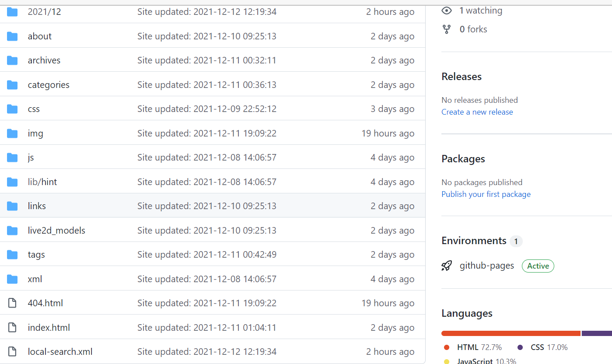Click Create a new release link
612x364 pixels.
[x=477, y=112]
